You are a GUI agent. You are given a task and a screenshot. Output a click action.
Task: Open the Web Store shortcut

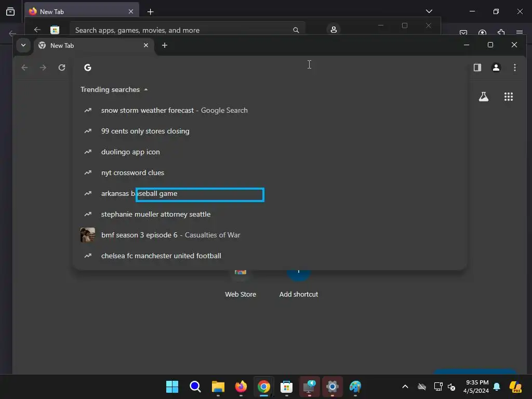pos(240,284)
